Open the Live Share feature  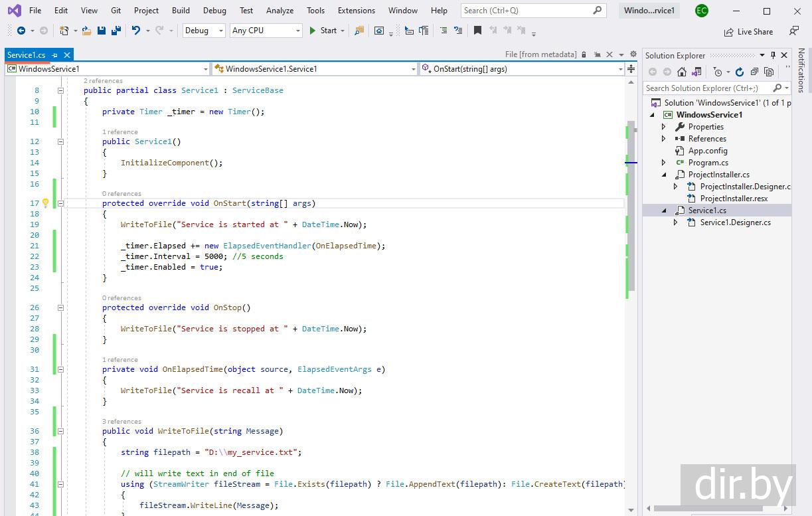748,31
